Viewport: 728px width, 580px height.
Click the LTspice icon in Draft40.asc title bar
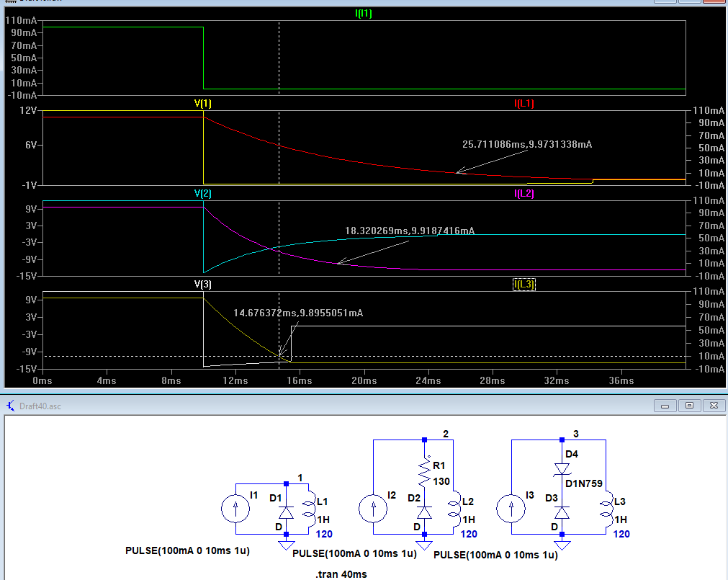pyautogui.click(x=10, y=406)
